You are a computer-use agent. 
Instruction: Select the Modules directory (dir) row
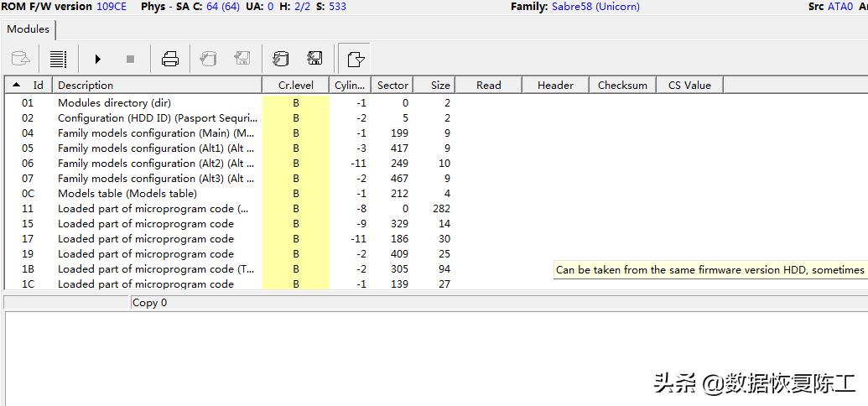(x=114, y=103)
